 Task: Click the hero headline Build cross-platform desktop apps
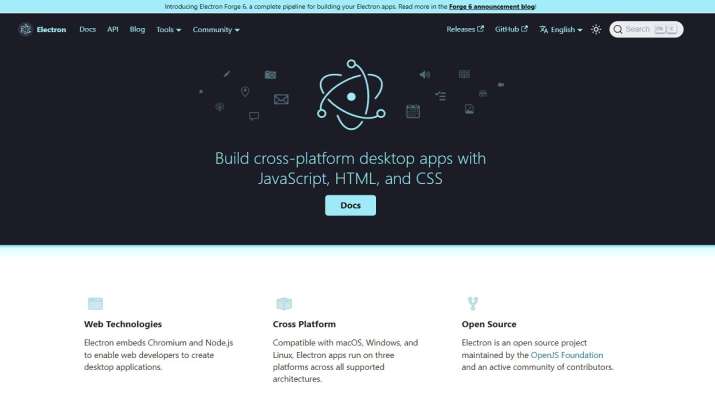(350, 168)
